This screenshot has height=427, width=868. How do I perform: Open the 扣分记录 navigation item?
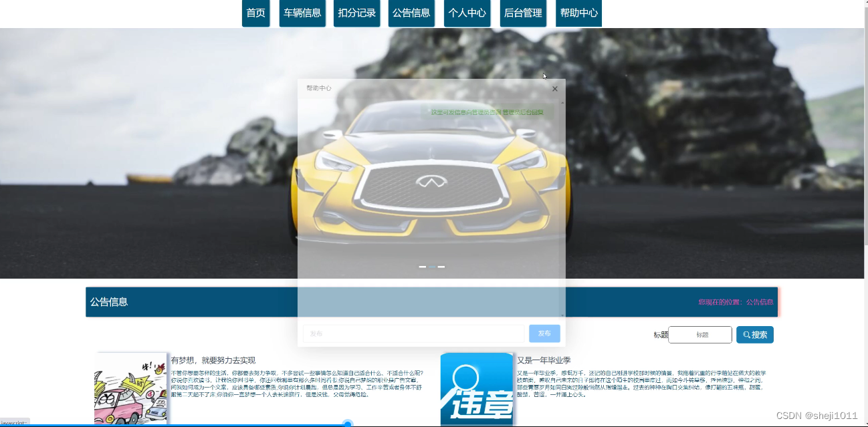356,13
